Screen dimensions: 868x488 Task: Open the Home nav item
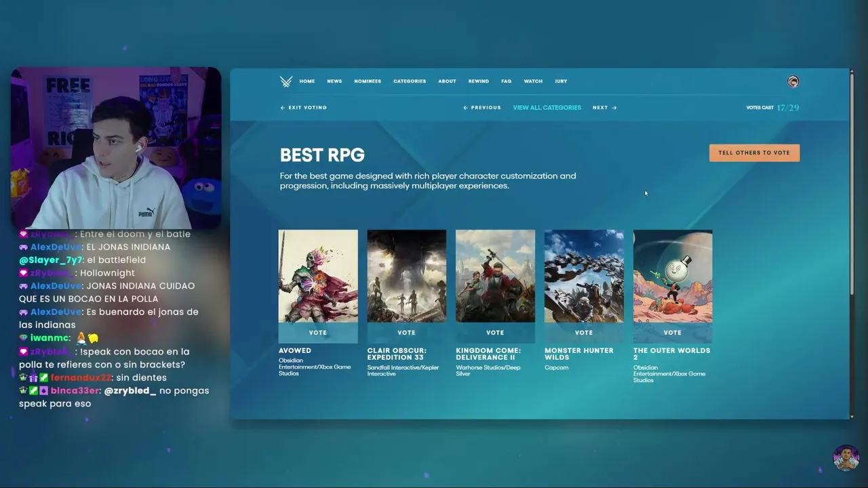point(307,81)
